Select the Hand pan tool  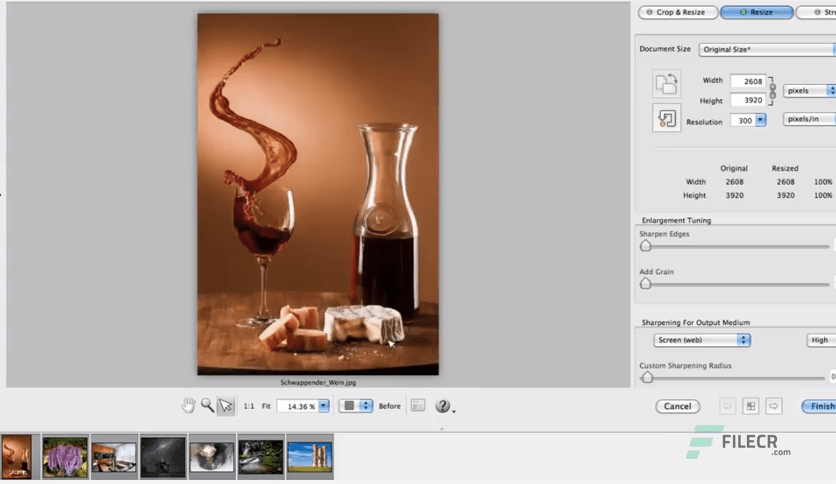point(188,406)
